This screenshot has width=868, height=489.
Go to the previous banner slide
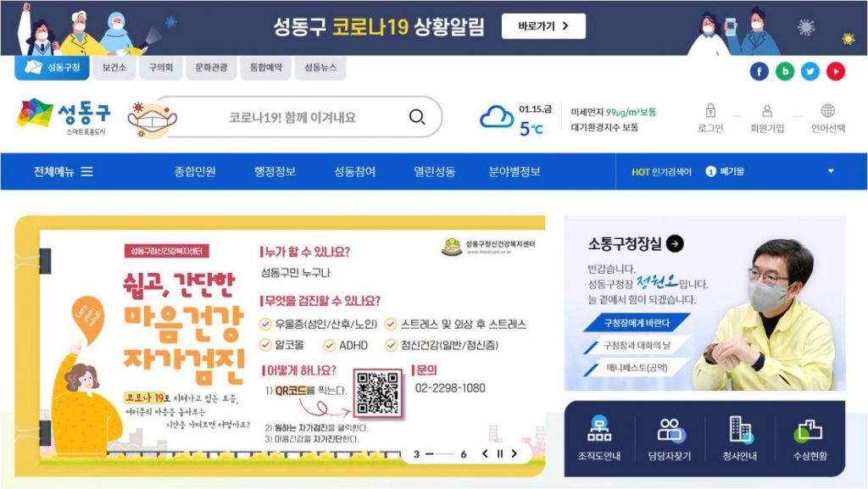tap(485, 454)
